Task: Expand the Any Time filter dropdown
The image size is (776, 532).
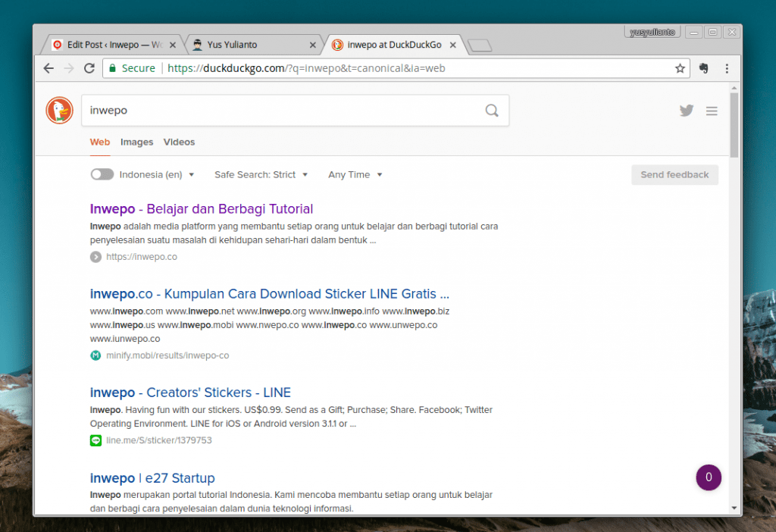Action: (355, 174)
